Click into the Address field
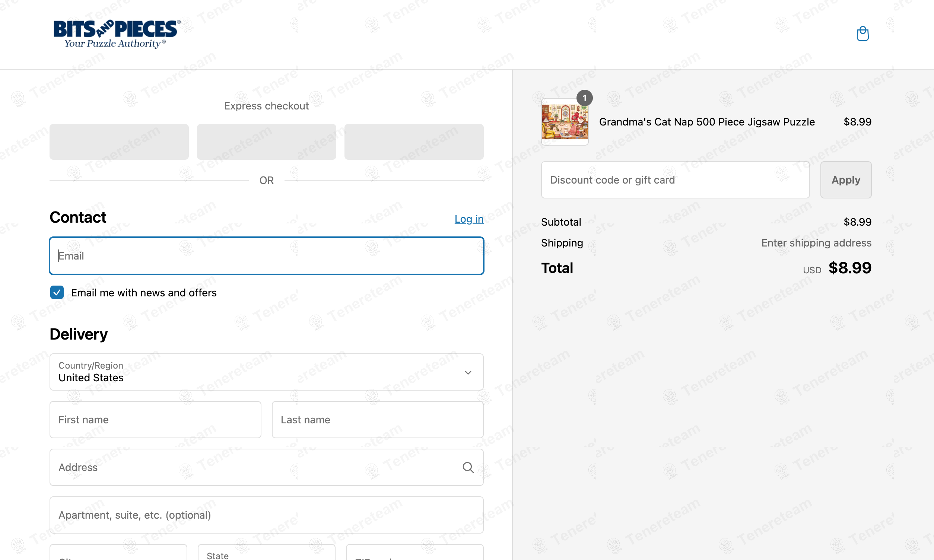This screenshot has width=934, height=560. tap(257, 467)
